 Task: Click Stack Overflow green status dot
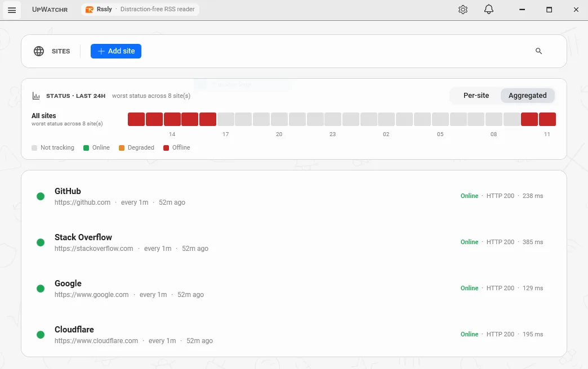coord(41,242)
